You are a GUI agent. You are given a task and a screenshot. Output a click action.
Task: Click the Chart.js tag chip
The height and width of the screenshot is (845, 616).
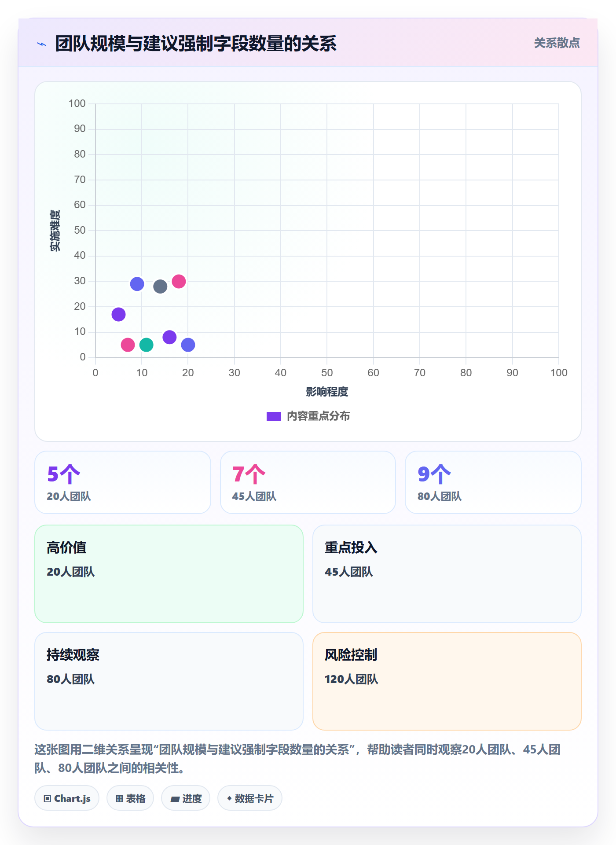pyautogui.click(x=67, y=798)
